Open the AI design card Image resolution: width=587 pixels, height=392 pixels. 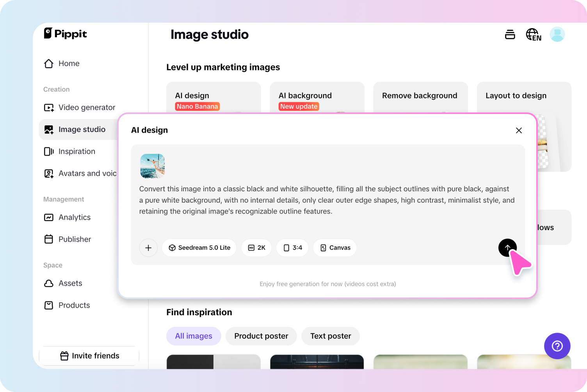pyautogui.click(x=213, y=97)
